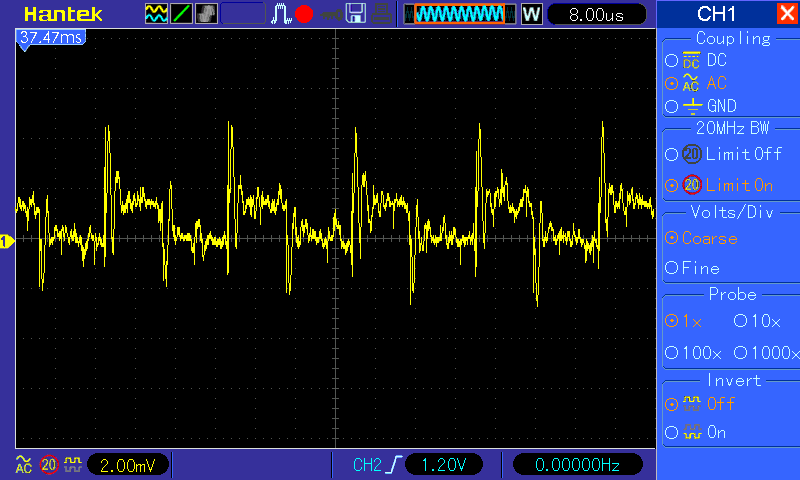
Task: Click the AC coupling status icon at bottom
Action: (x=23, y=464)
